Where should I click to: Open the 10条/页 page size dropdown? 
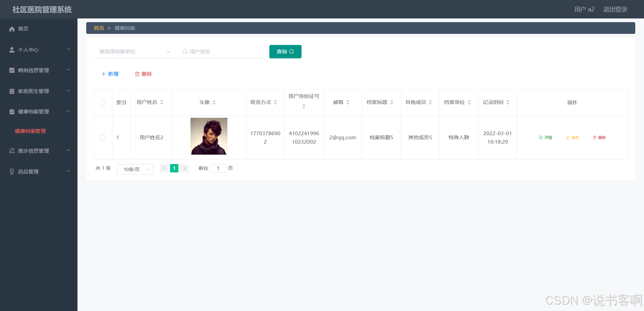click(135, 169)
